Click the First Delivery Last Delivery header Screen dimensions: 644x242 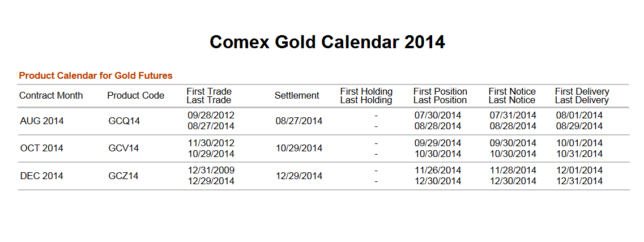click(582, 96)
